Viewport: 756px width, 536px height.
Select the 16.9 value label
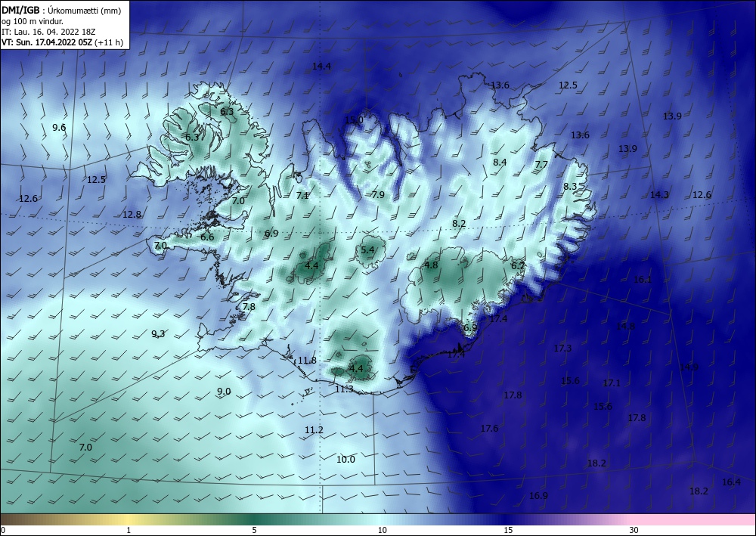click(x=538, y=495)
